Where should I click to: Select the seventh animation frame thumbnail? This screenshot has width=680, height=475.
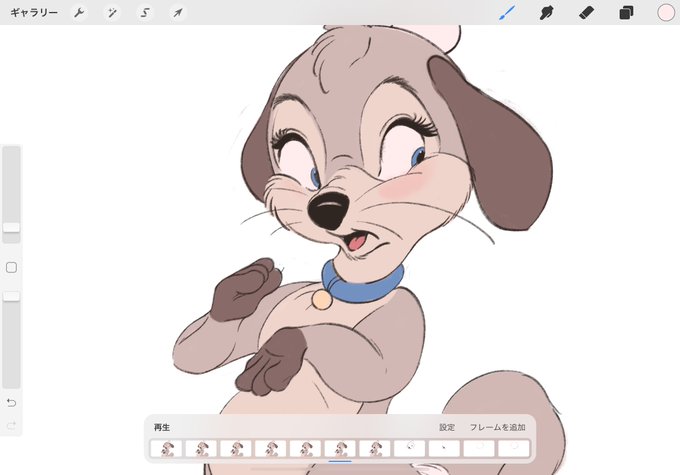pos(375,449)
